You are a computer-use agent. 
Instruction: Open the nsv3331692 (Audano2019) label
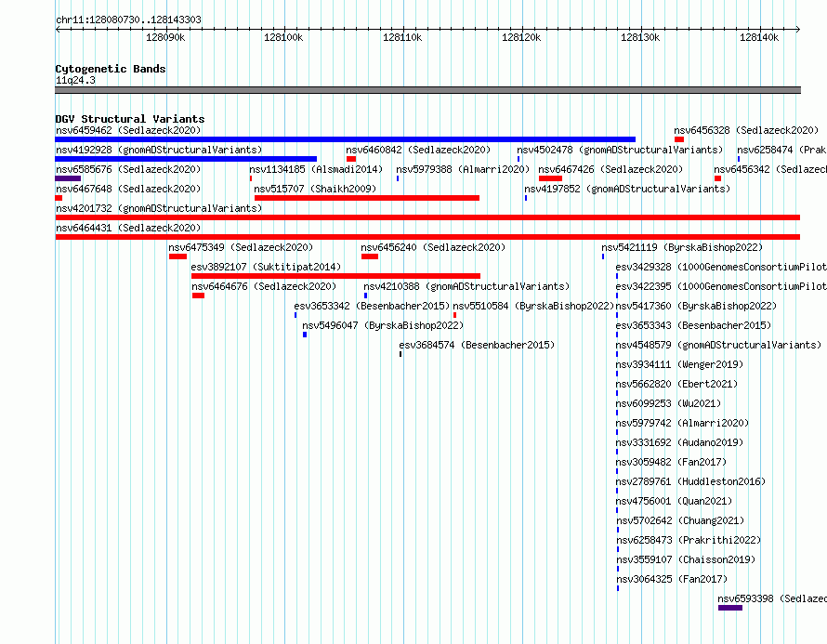(x=679, y=442)
